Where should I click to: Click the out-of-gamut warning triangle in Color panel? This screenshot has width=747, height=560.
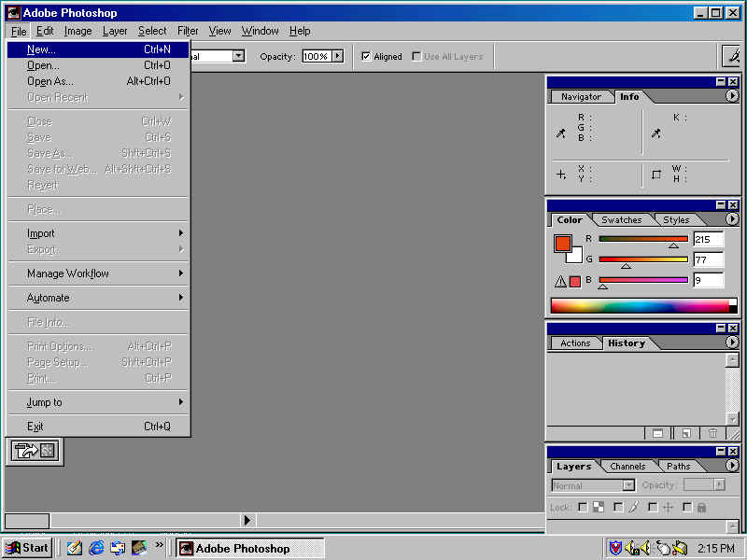pos(560,282)
